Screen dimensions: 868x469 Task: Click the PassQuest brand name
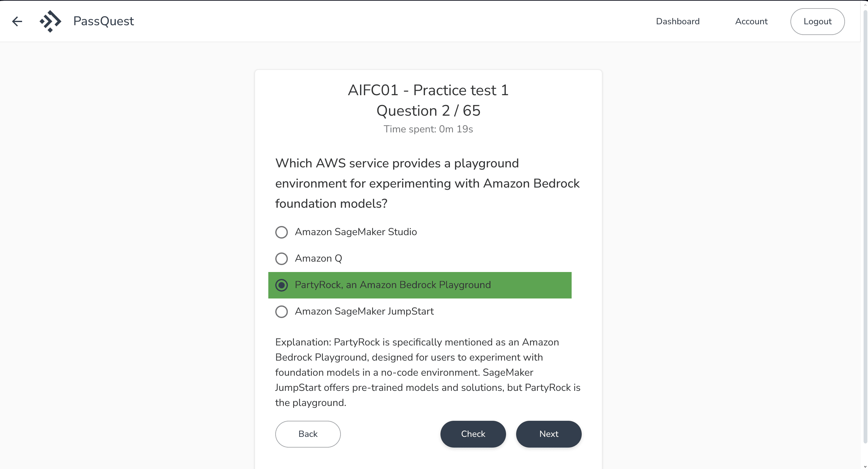tap(103, 21)
